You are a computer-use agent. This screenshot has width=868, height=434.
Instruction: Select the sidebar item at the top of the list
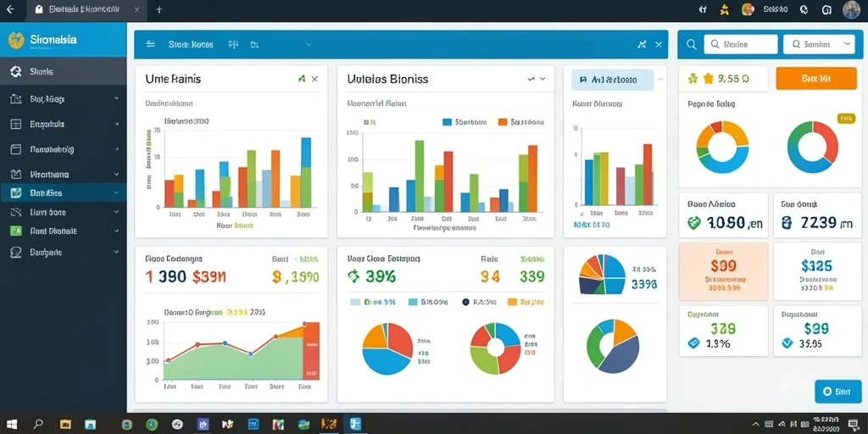(63, 71)
